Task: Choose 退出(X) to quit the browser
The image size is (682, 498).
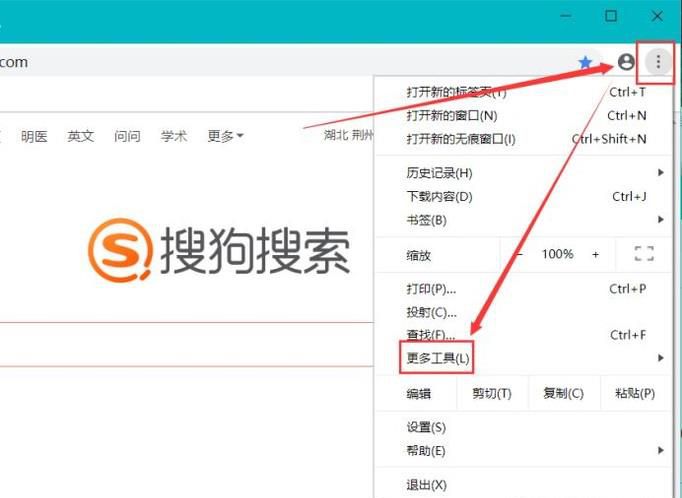Action: coord(523,485)
